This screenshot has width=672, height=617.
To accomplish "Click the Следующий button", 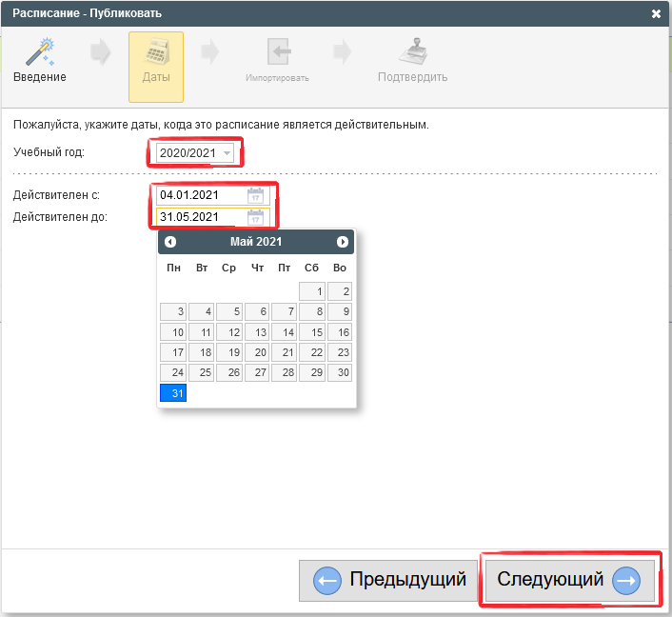I will pos(569,580).
